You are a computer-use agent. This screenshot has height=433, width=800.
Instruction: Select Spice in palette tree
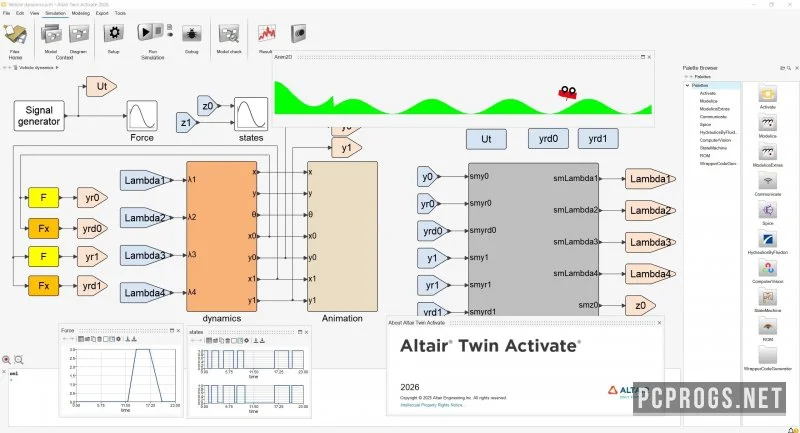tap(705, 124)
